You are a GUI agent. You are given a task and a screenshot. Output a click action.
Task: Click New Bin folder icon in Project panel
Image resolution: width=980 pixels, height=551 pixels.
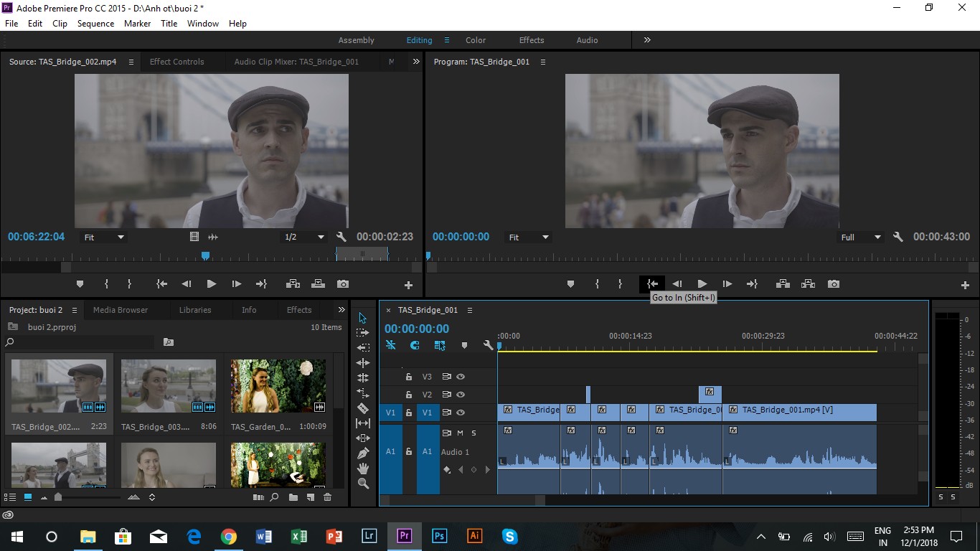pos(293,497)
